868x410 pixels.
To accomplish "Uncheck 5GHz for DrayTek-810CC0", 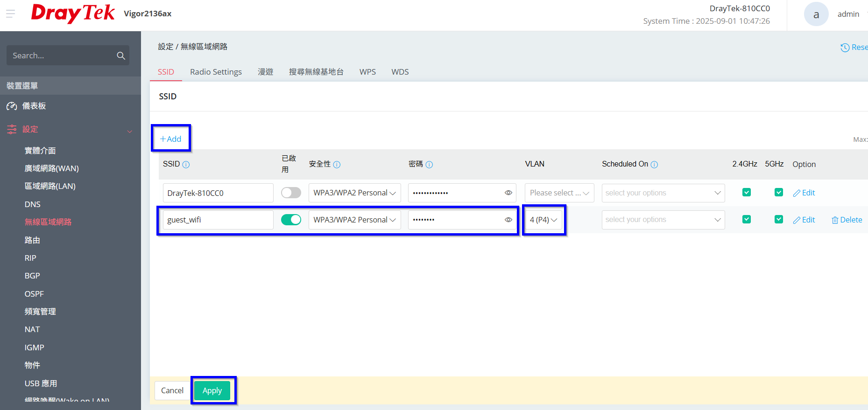I will 778,192.
